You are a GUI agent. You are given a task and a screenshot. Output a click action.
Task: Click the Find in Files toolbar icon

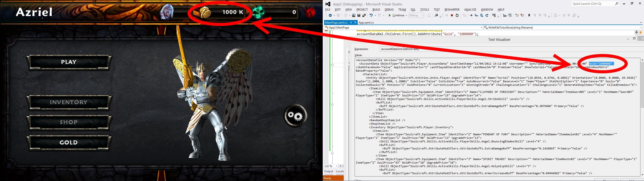437,16
